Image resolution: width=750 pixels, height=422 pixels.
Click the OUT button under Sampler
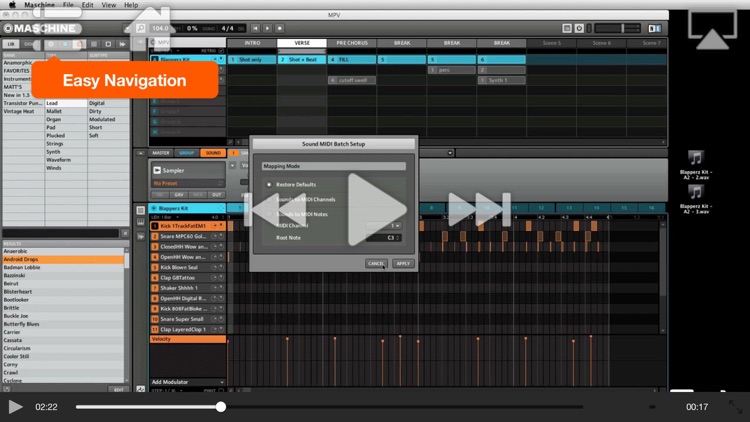coord(217,195)
